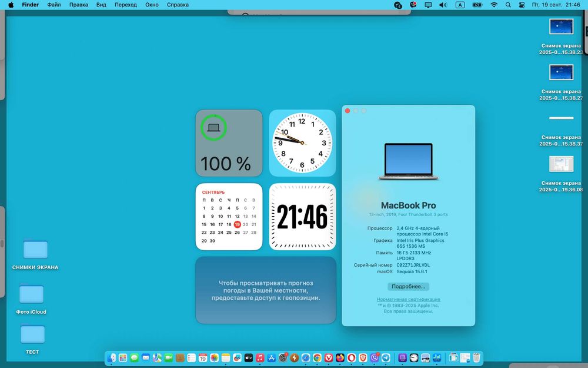Open the Calendar dock icon showing 19
588x368 pixels.
[202, 358]
